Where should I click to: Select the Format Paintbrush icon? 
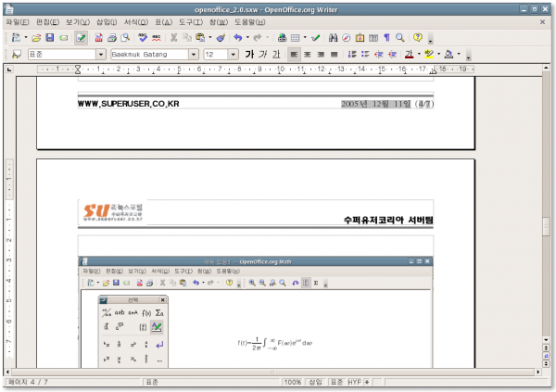click(221, 38)
